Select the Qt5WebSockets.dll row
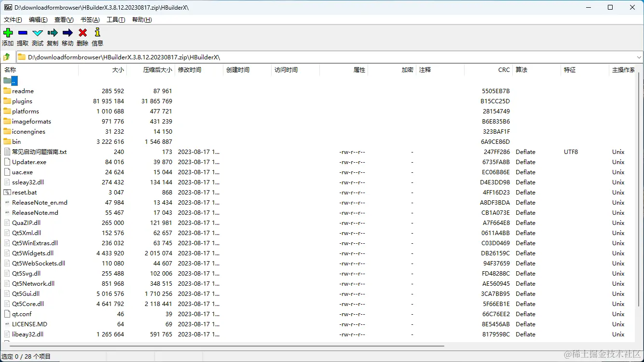This screenshot has width=644, height=362. pos(318,263)
